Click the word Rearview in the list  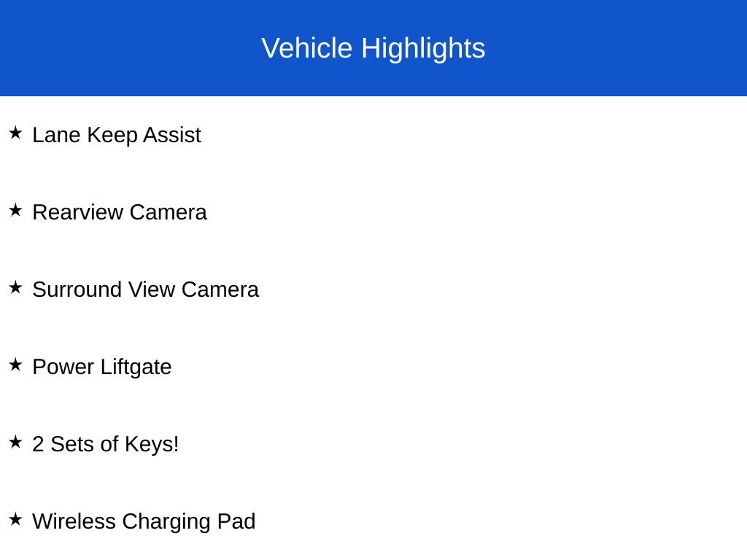pos(78,212)
